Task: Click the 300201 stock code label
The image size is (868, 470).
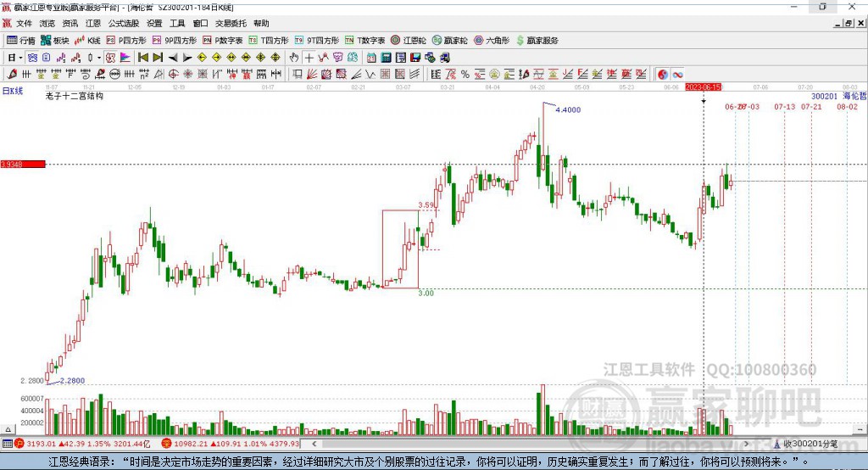Action: [824, 96]
